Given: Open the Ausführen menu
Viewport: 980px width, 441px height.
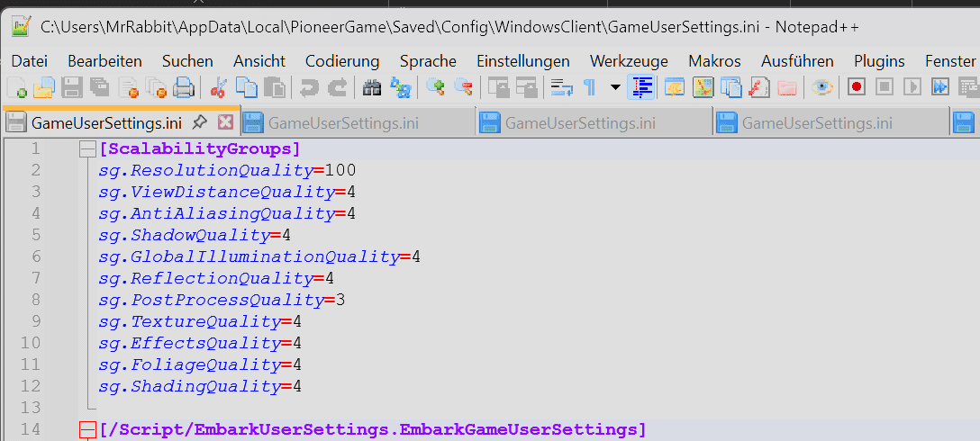Looking at the screenshot, I should (x=797, y=61).
